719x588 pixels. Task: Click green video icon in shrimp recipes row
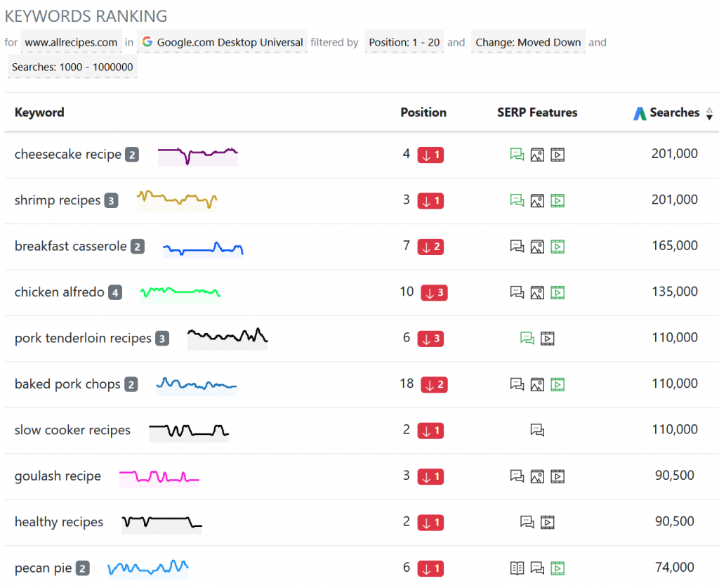[x=557, y=200]
